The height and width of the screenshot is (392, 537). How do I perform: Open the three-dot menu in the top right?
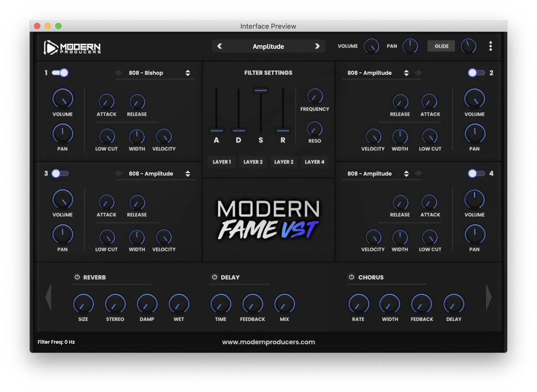click(x=490, y=46)
